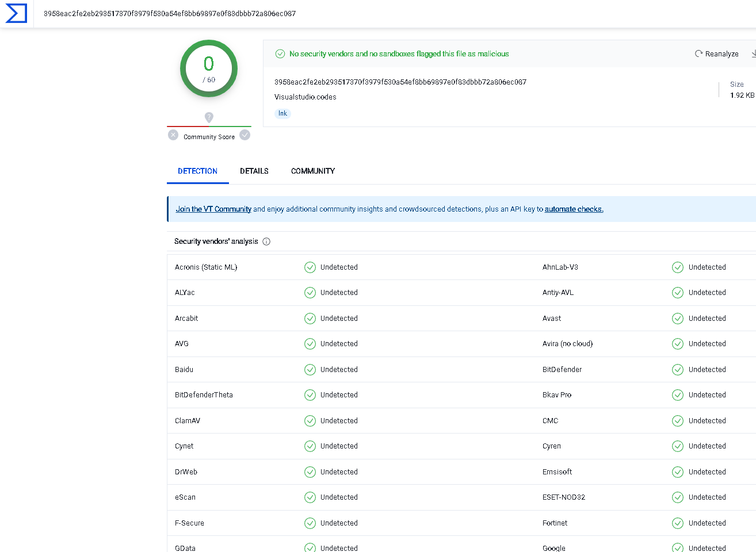Click the 0 / 60 detection score circle
756x552 pixels.
[209, 68]
